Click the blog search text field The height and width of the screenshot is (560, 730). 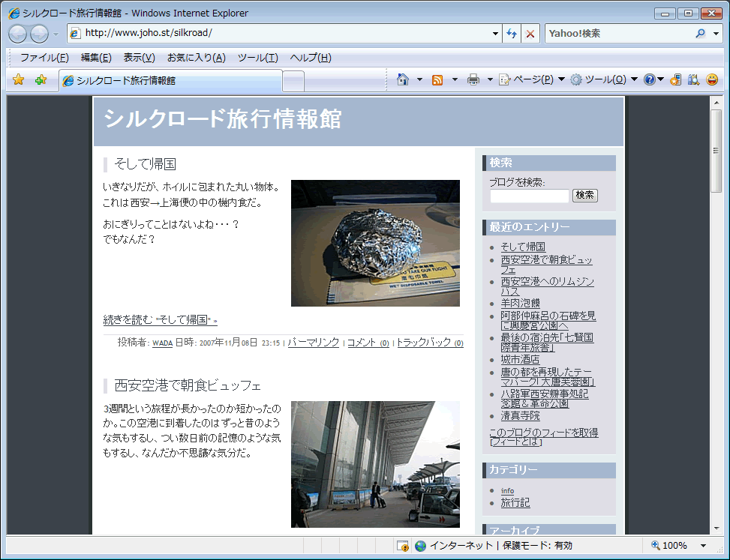click(x=529, y=196)
